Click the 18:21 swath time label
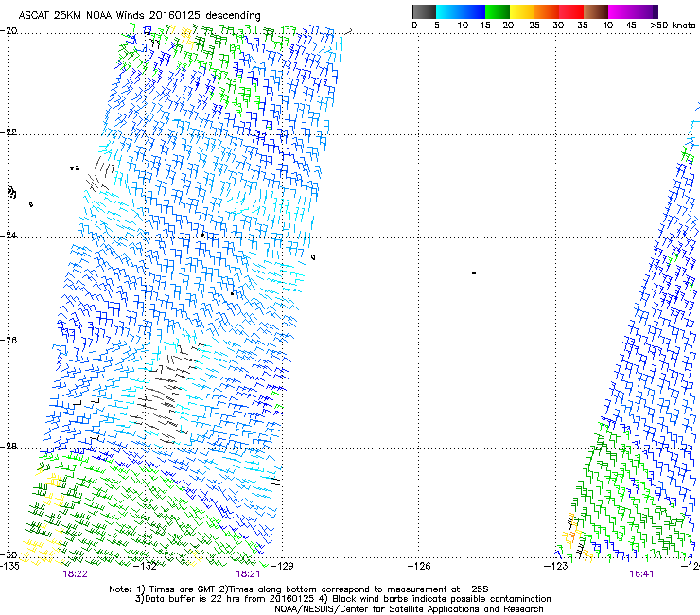Screen dimensions: 700x615 248,574
